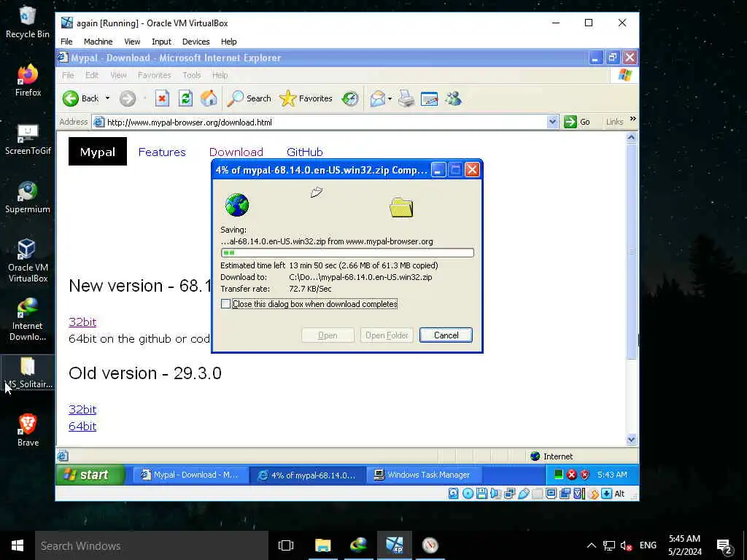Expand the Address bar dropdown arrow
Image resolution: width=747 pixels, height=560 pixels.
click(552, 122)
